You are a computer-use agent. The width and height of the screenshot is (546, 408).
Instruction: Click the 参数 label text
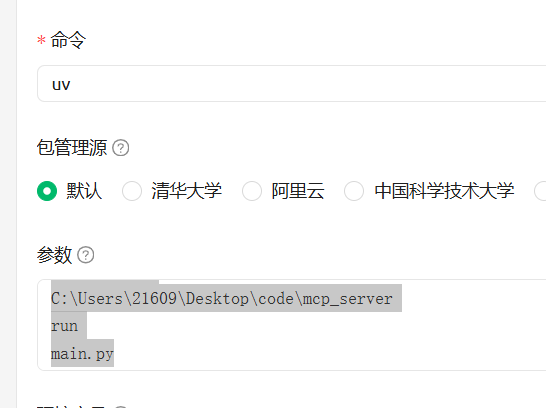pyautogui.click(x=54, y=255)
